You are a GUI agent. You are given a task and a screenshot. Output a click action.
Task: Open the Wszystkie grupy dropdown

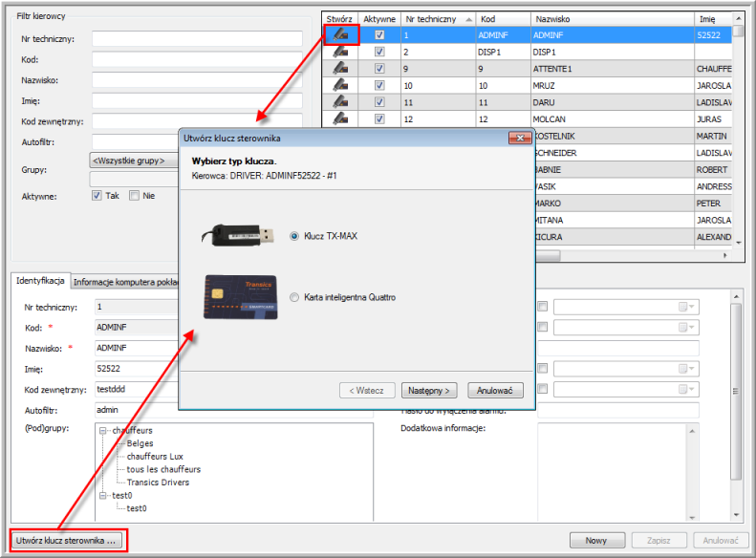click(x=134, y=161)
